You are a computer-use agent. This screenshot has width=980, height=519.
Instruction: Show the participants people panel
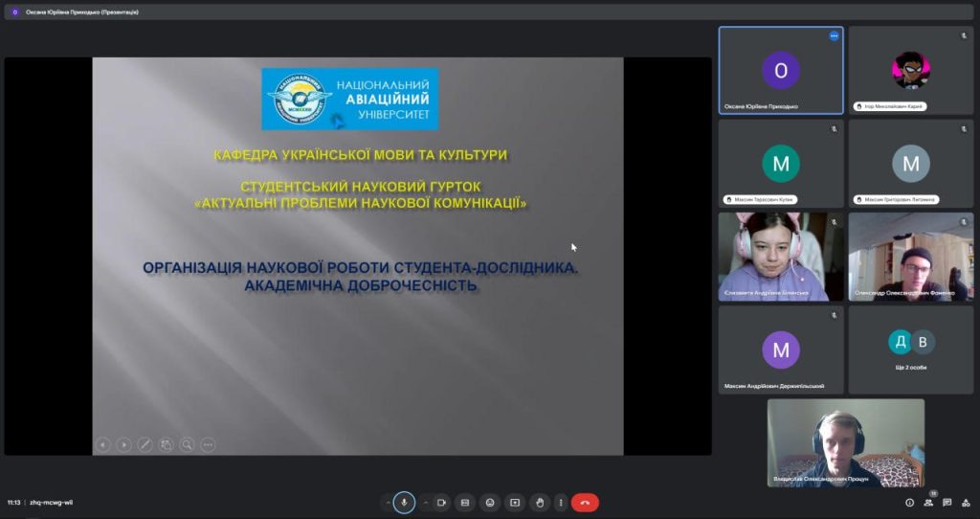point(928,502)
